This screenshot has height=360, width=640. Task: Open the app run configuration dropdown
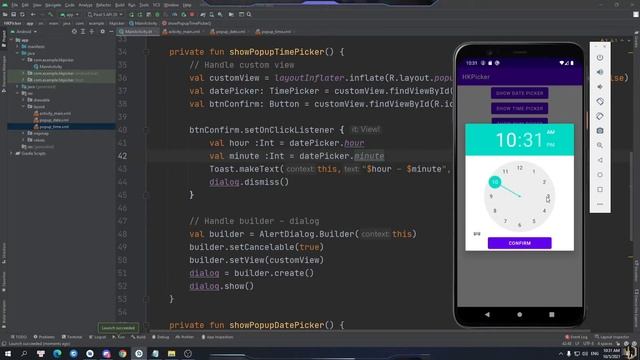pos(69,14)
